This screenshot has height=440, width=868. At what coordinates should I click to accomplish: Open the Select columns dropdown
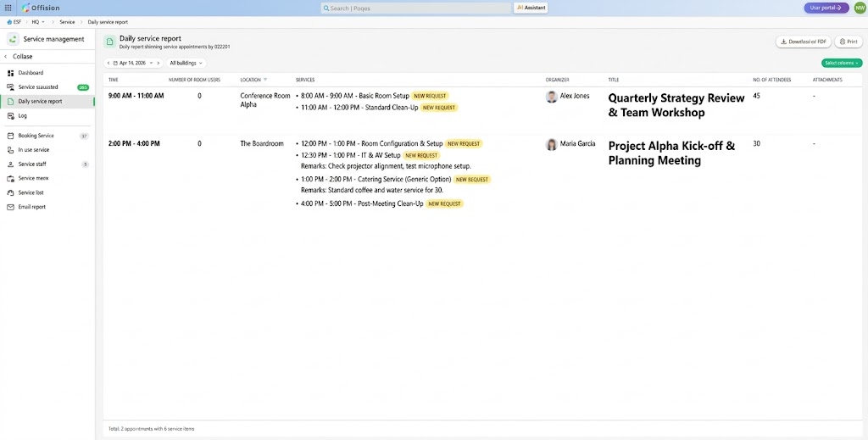pos(841,63)
